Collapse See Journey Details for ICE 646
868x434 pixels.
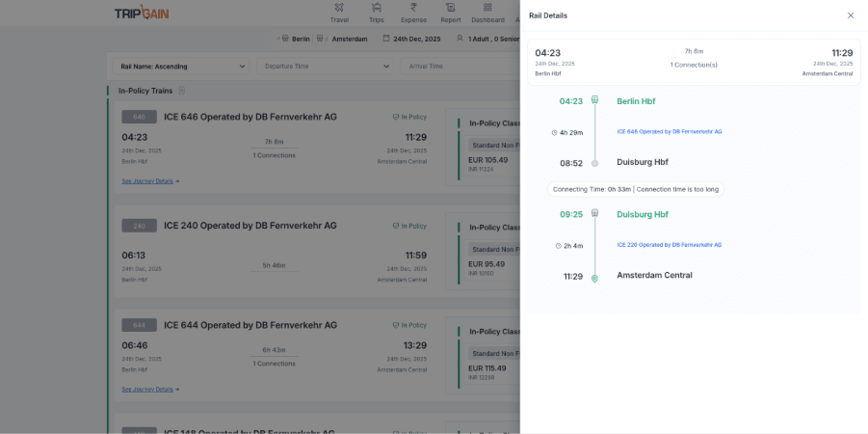(x=150, y=180)
